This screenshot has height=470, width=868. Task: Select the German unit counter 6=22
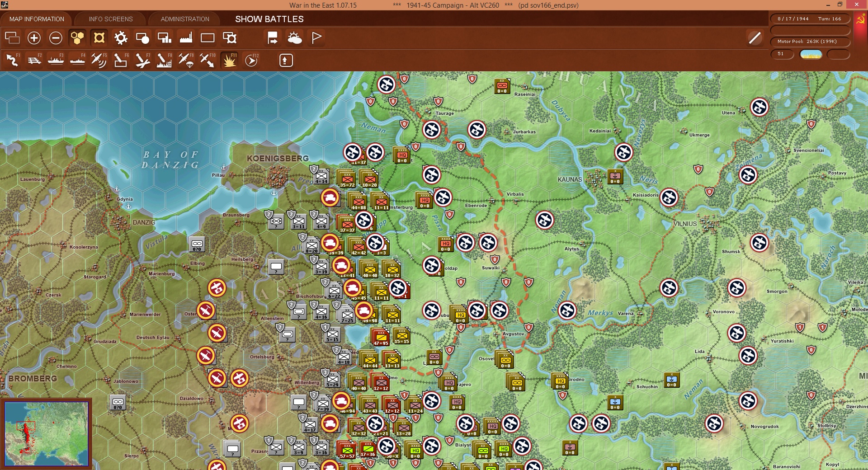pyautogui.click(x=334, y=291)
